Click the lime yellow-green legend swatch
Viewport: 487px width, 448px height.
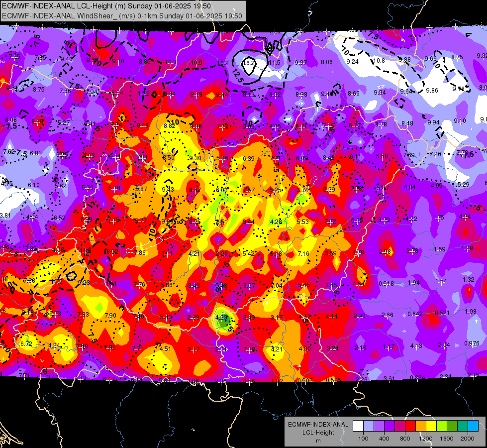[x=442, y=426]
